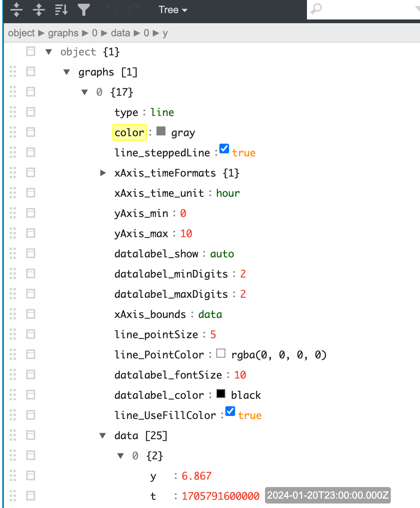
Task: Click the datalabel_maxDigits field name
Action: (171, 294)
